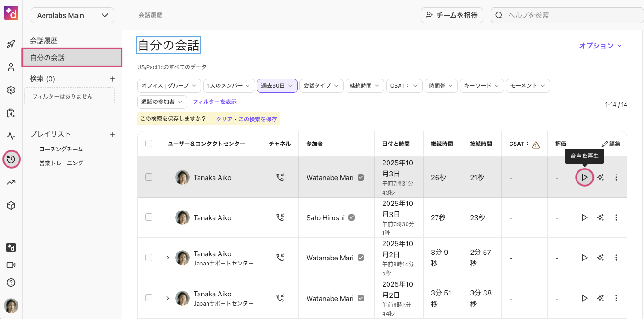Image resolution: width=644 pixels, height=319 pixels.
Task: Expand the first Japanサポートセンター call row
Action: pos(167,258)
